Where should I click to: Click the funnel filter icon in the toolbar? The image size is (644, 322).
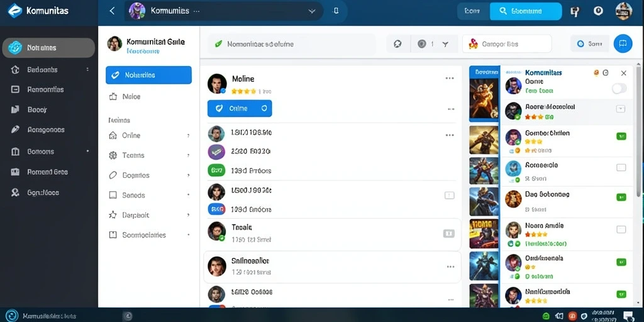click(445, 44)
